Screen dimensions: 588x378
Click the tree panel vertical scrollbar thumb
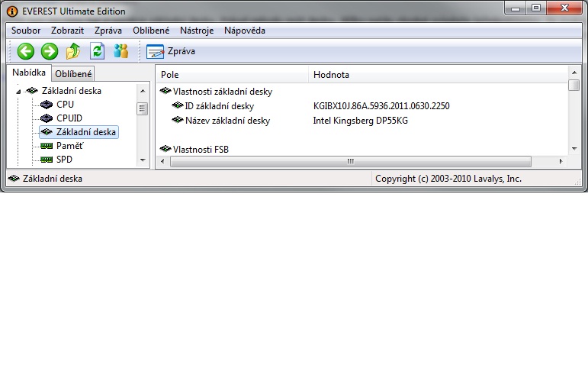[x=142, y=109]
